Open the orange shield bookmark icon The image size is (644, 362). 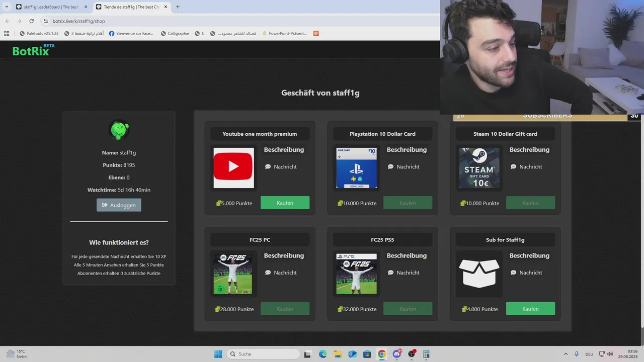click(x=316, y=34)
